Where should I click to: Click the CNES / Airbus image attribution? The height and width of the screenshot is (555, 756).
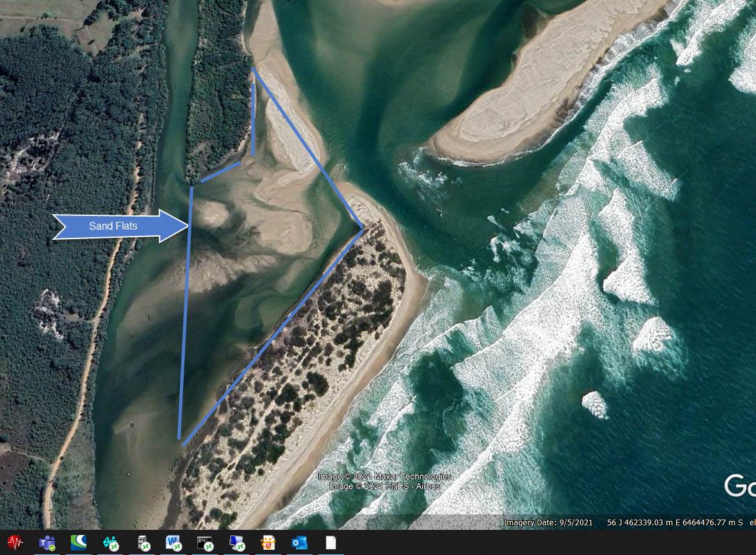click(385, 486)
